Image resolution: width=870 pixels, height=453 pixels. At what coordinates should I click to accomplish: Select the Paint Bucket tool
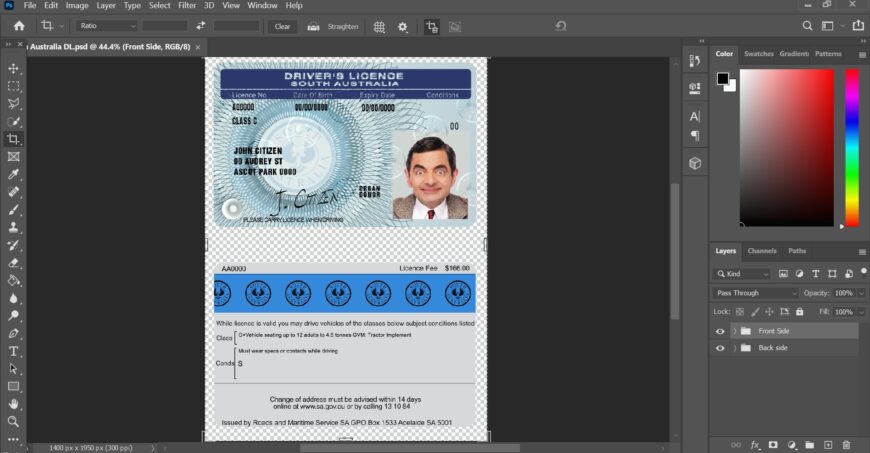[x=13, y=280]
